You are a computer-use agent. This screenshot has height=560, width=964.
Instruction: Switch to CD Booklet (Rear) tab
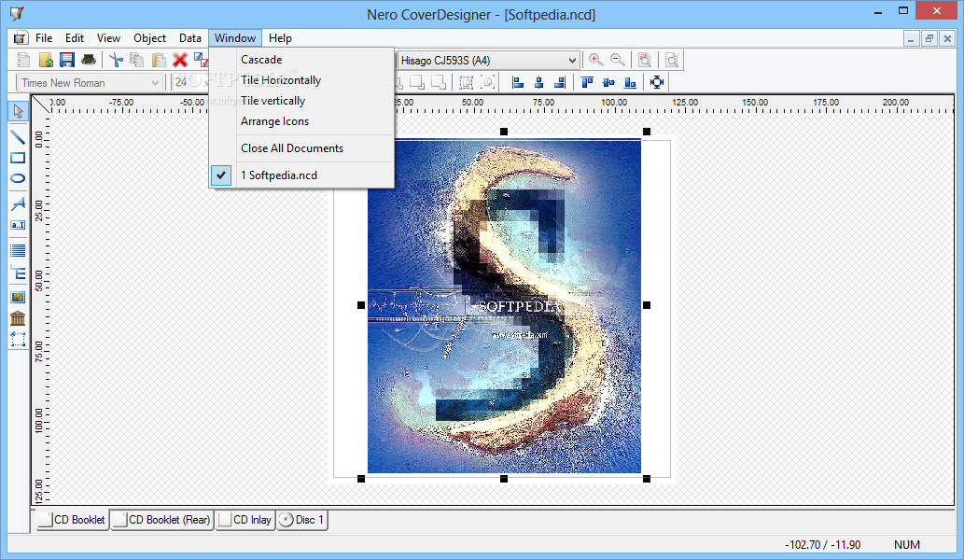point(162,520)
